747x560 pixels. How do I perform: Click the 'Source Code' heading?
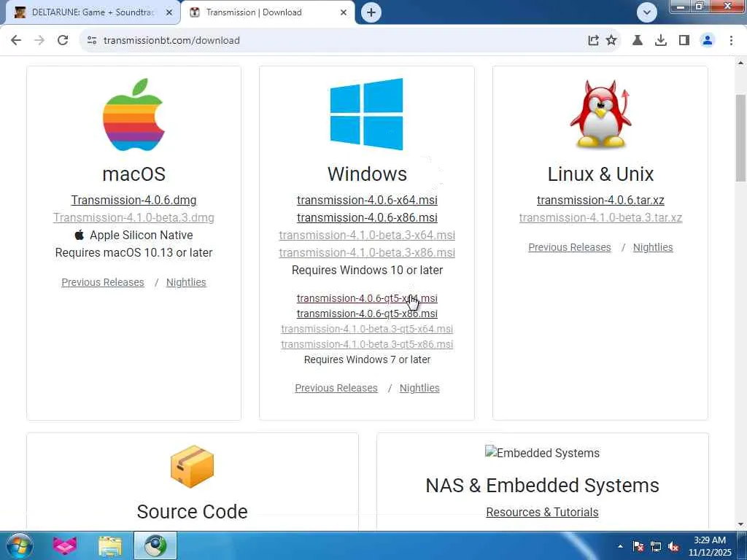[x=192, y=511]
